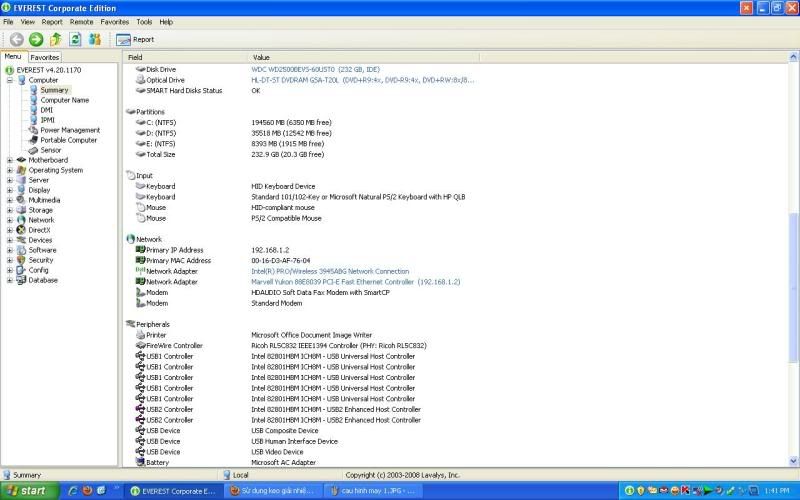Open the Report menu
800x500 pixels.
point(52,22)
